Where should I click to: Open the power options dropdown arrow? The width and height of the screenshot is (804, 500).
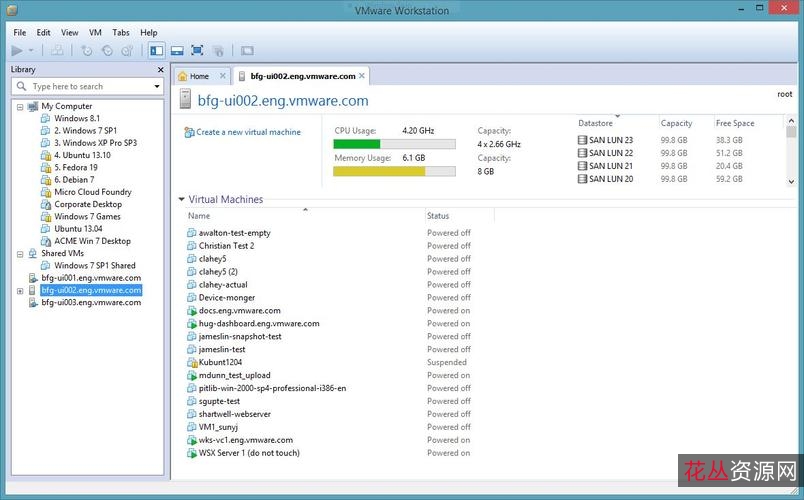[x=31, y=50]
